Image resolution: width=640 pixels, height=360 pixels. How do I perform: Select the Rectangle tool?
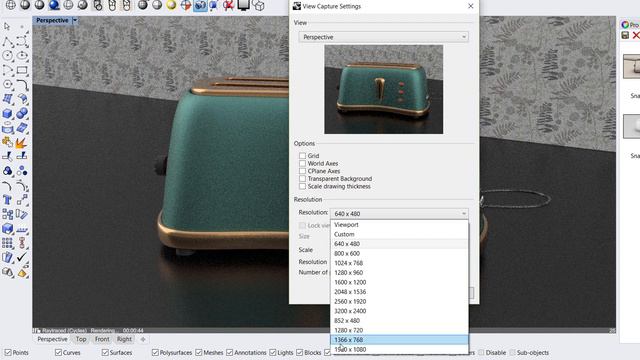[22, 70]
